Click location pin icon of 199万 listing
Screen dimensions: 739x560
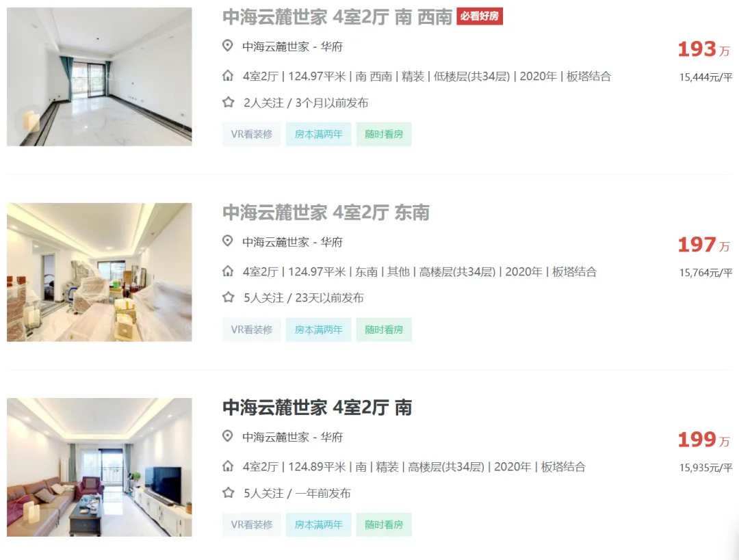click(x=228, y=436)
